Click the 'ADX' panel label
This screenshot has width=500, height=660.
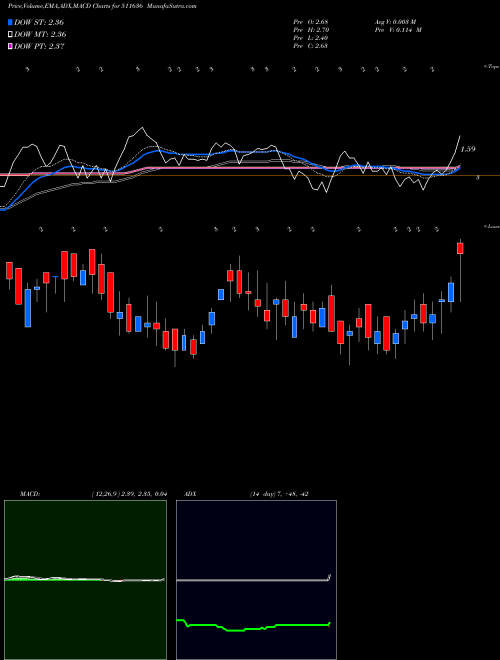(x=190, y=494)
